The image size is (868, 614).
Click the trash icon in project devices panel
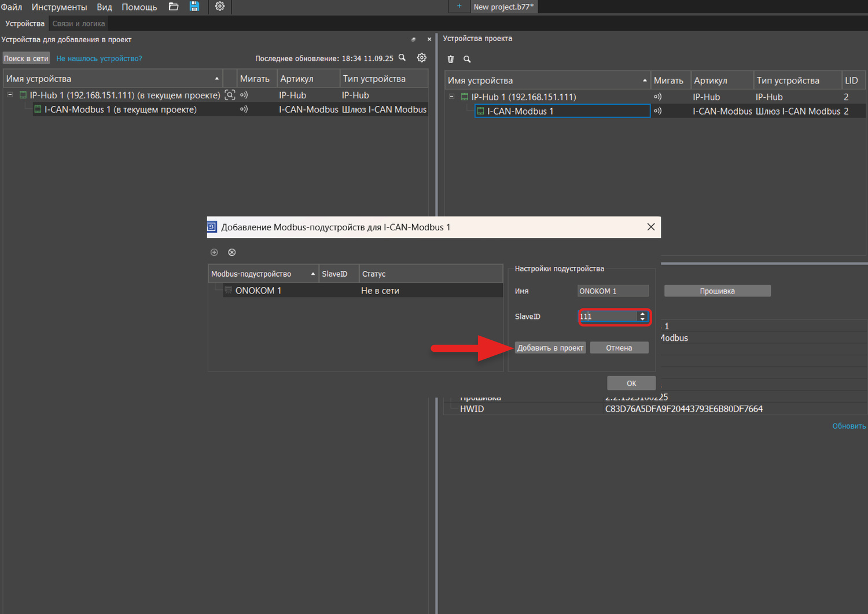pyautogui.click(x=451, y=59)
